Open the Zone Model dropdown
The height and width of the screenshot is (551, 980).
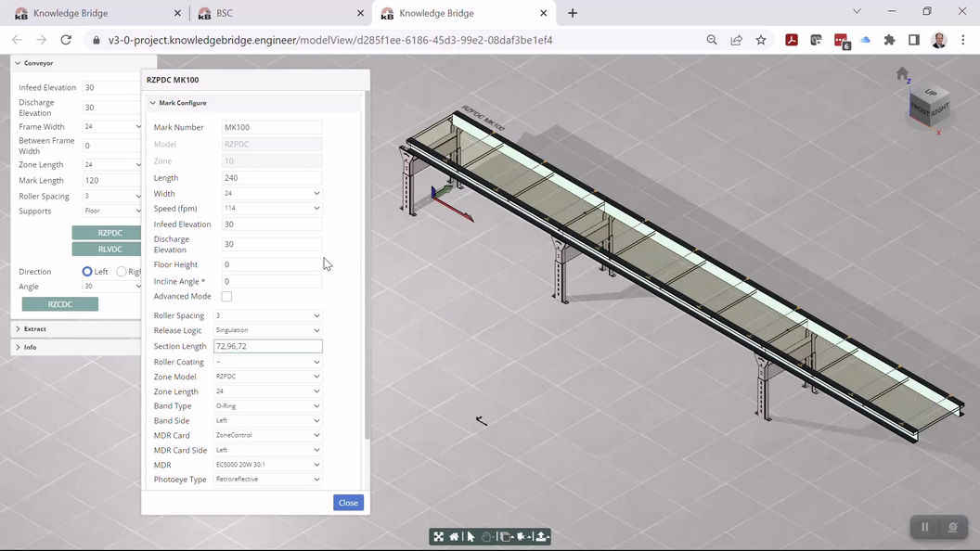coord(267,377)
